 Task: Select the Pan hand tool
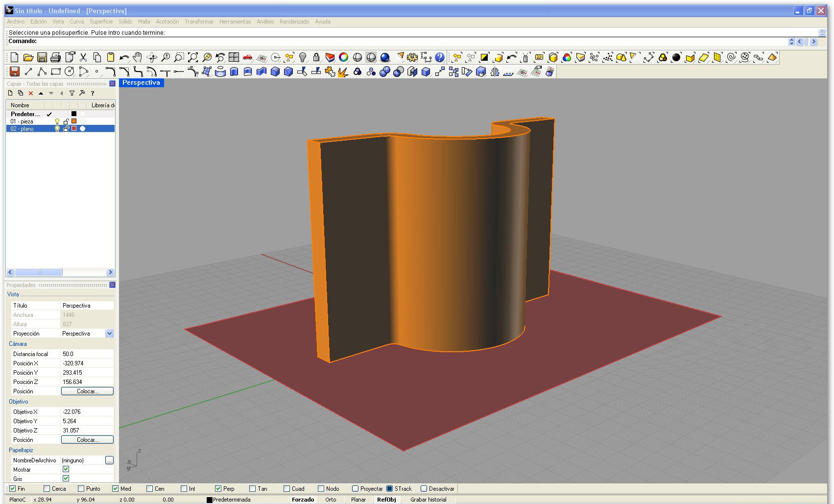coord(138,57)
